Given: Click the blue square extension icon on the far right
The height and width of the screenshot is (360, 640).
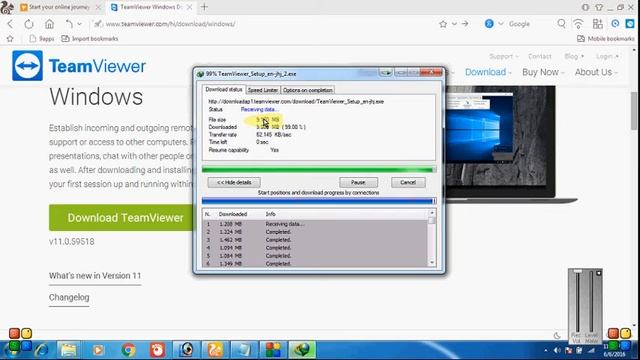Looking at the screenshot, I should (x=630, y=24).
